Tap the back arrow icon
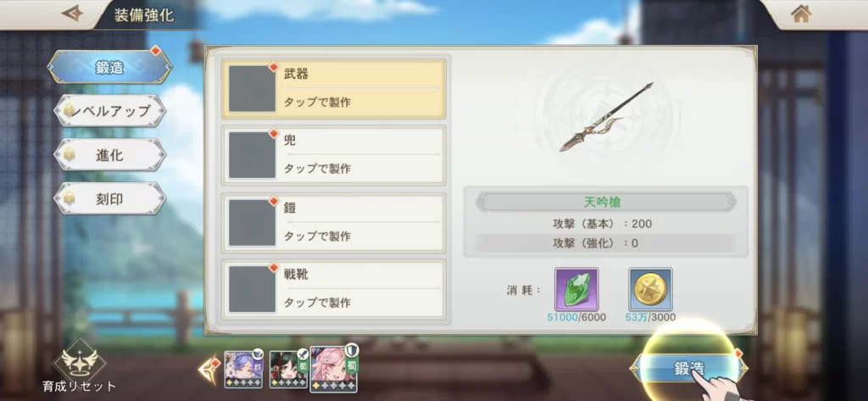The height and width of the screenshot is (401, 868). click(73, 14)
